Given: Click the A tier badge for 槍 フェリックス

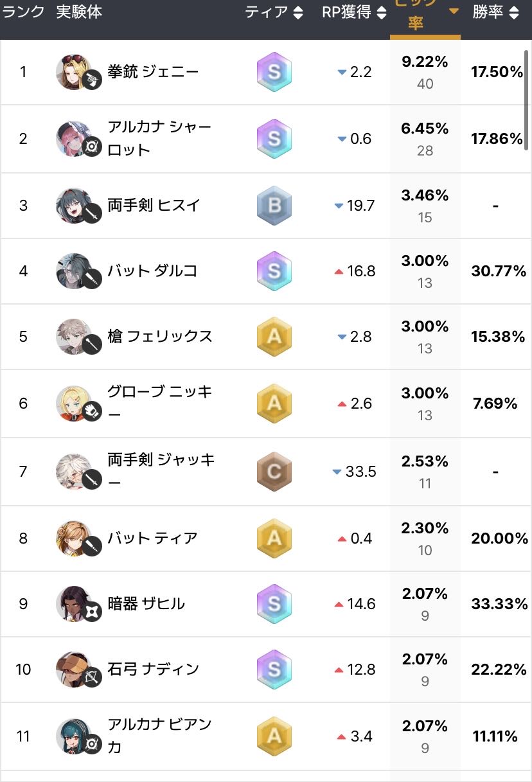Looking at the screenshot, I should coord(274,337).
